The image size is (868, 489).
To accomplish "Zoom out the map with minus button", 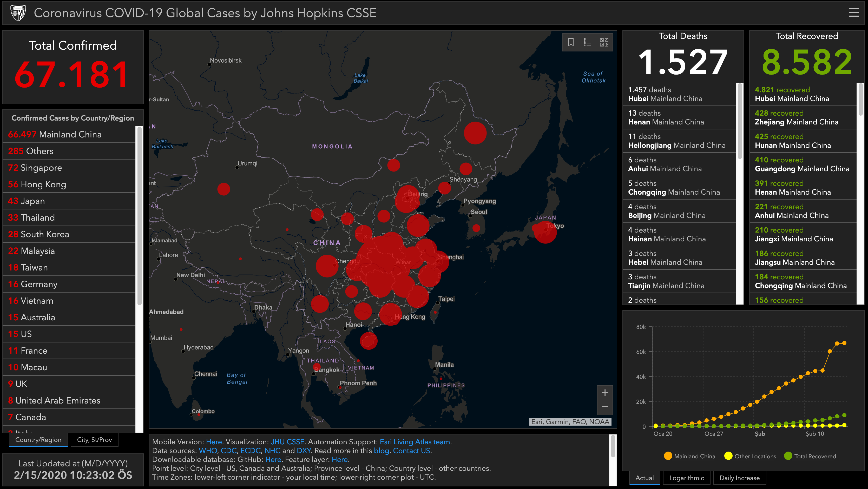I will point(605,407).
